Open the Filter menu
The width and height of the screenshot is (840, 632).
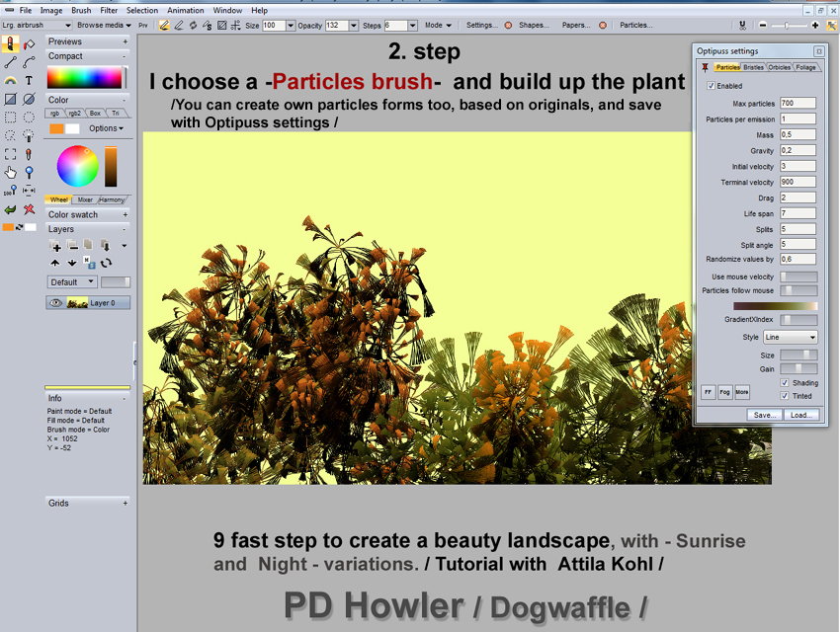click(x=109, y=10)
